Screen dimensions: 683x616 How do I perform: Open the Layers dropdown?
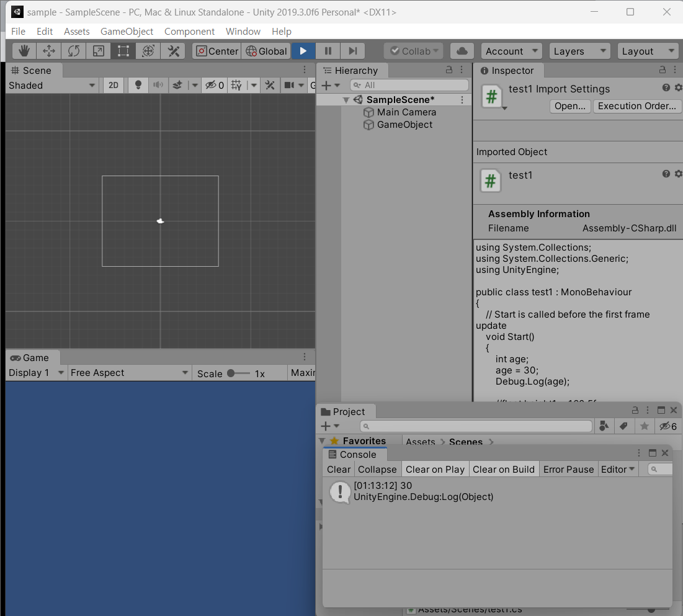[579, 51]
